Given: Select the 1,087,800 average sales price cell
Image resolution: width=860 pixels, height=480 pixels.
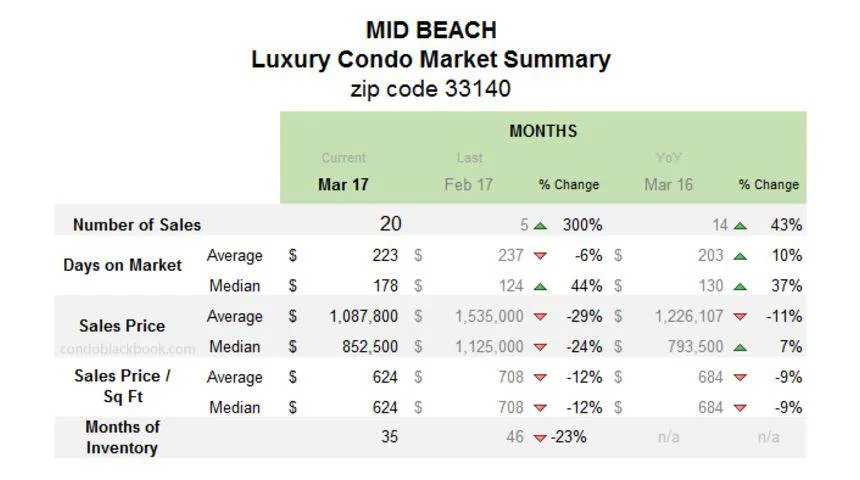Looking at the screenshot, I should coord(364,317).
